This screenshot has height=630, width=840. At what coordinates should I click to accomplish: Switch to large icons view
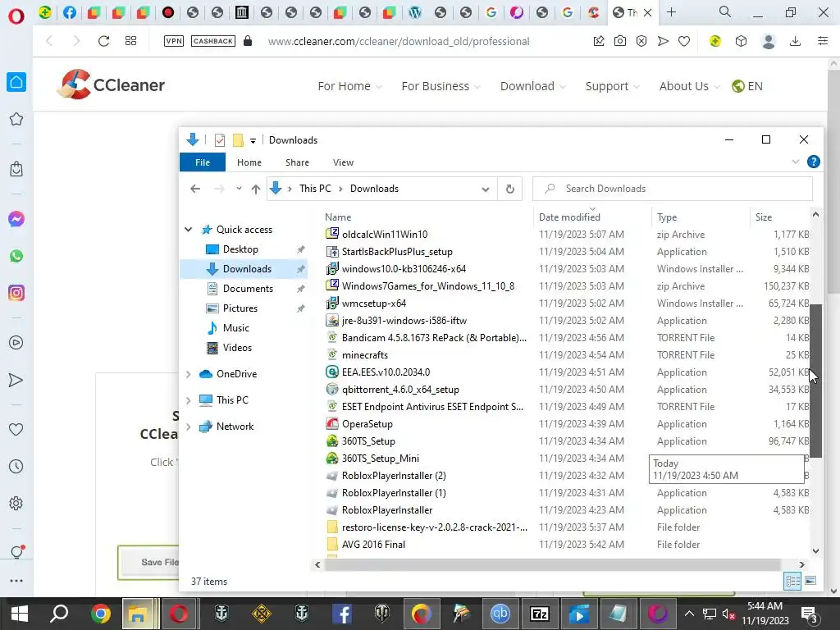click(x=810, y=581)
